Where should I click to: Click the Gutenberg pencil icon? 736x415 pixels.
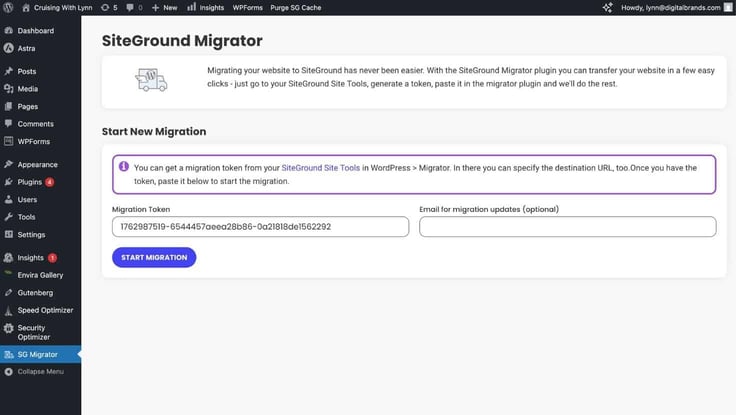pyautogui.click(x=8, y=292)
